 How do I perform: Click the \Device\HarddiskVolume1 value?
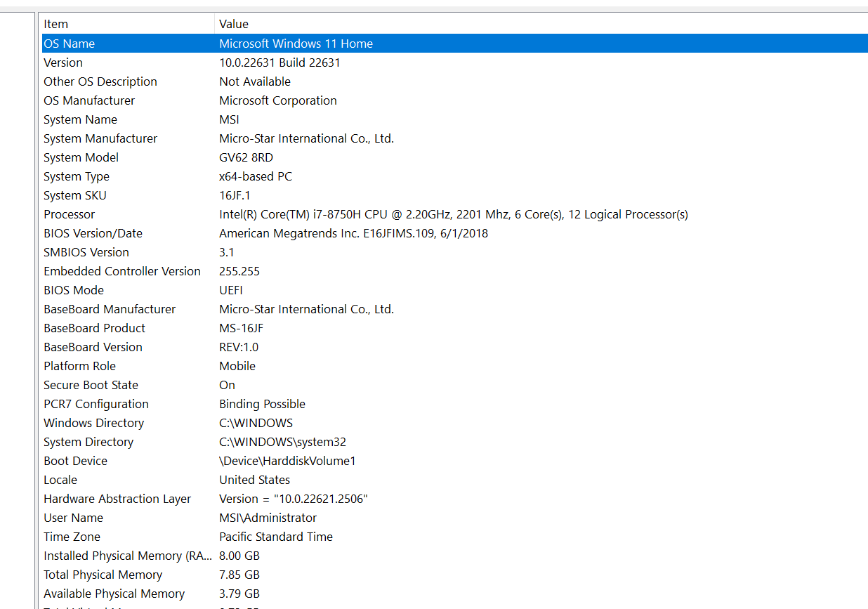[287, 461]
